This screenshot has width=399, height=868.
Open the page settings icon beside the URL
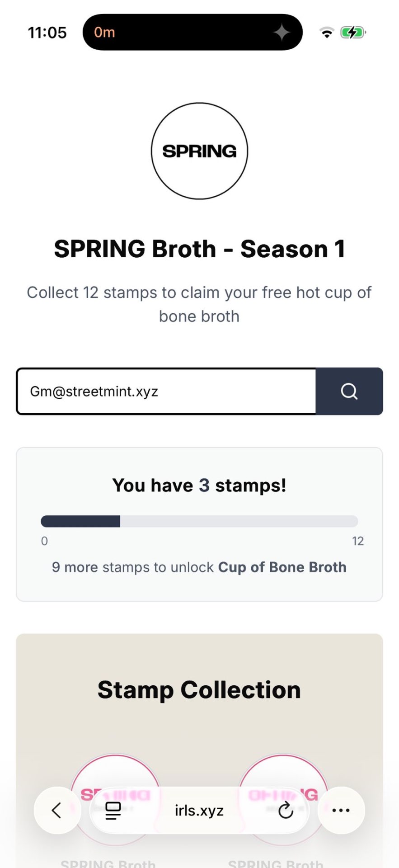[x=113, y=811]
